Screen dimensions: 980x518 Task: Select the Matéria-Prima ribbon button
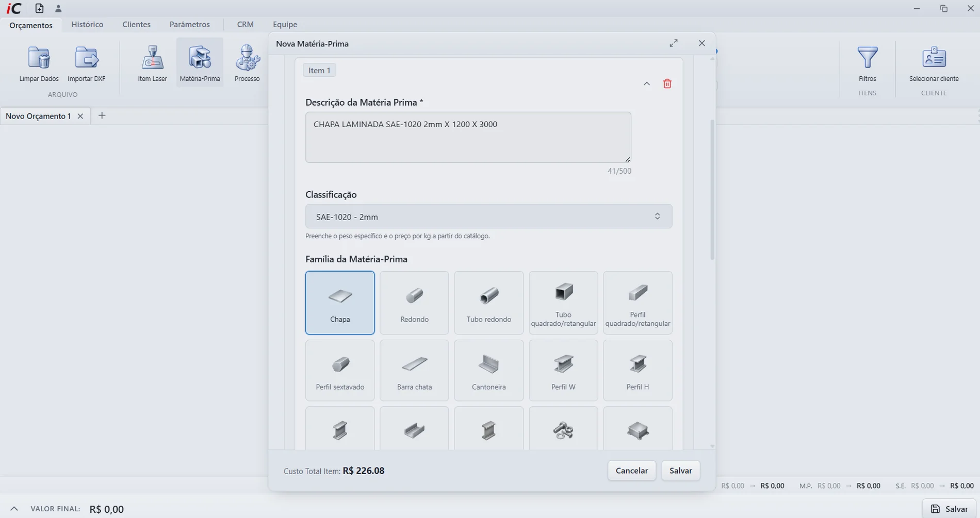[200, 63]
